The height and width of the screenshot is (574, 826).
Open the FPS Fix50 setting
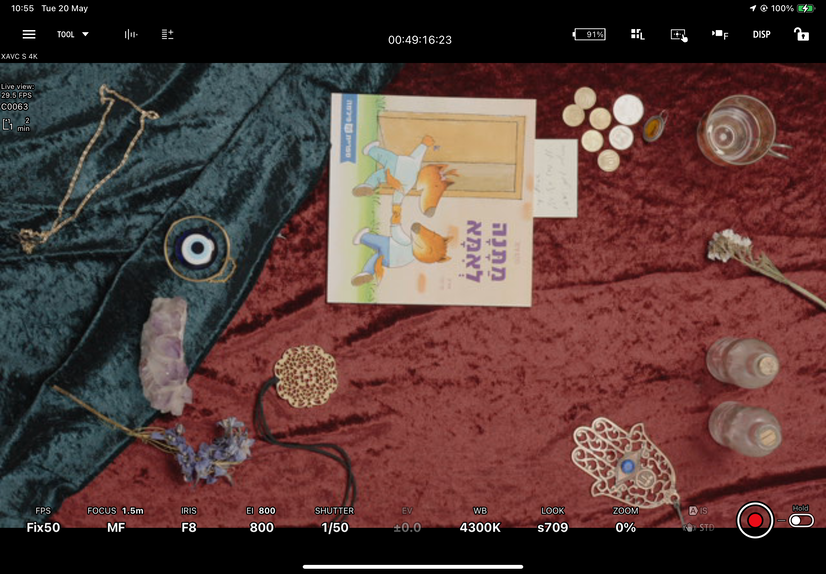pos(43,520)
